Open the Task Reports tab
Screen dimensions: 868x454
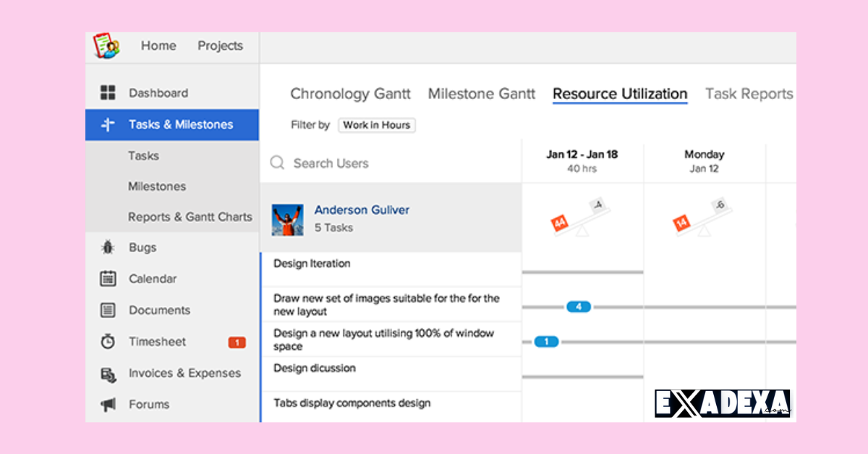point(749,93)
